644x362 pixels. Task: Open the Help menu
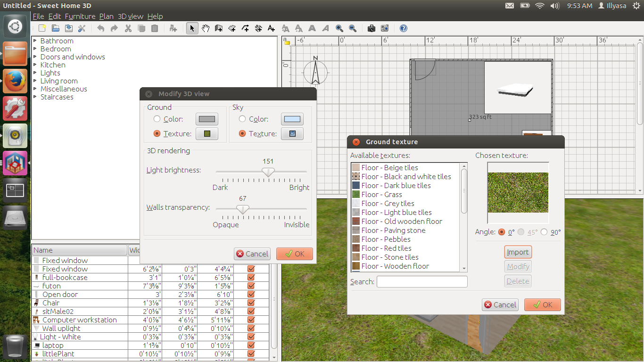click(x=155, y=16)
